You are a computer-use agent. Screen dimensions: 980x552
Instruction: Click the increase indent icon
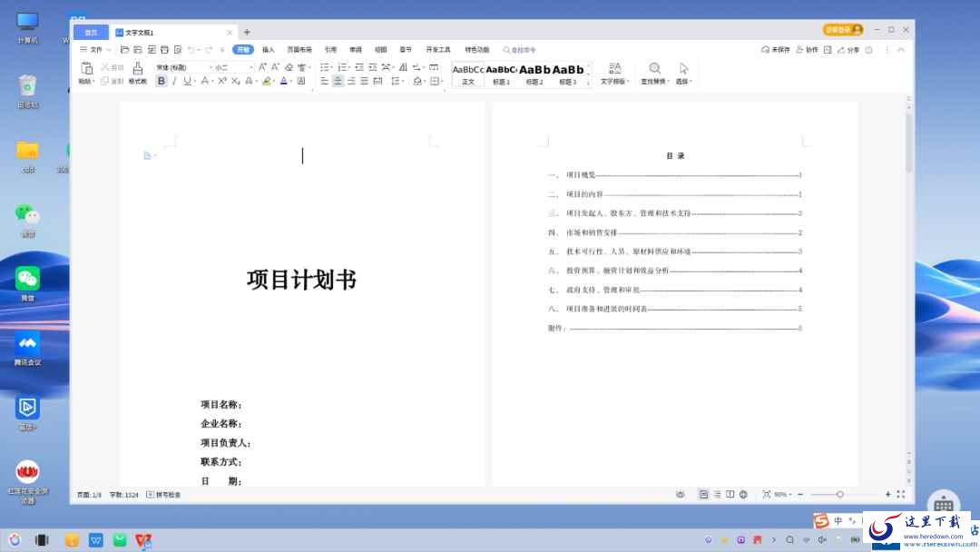point(373,67)
